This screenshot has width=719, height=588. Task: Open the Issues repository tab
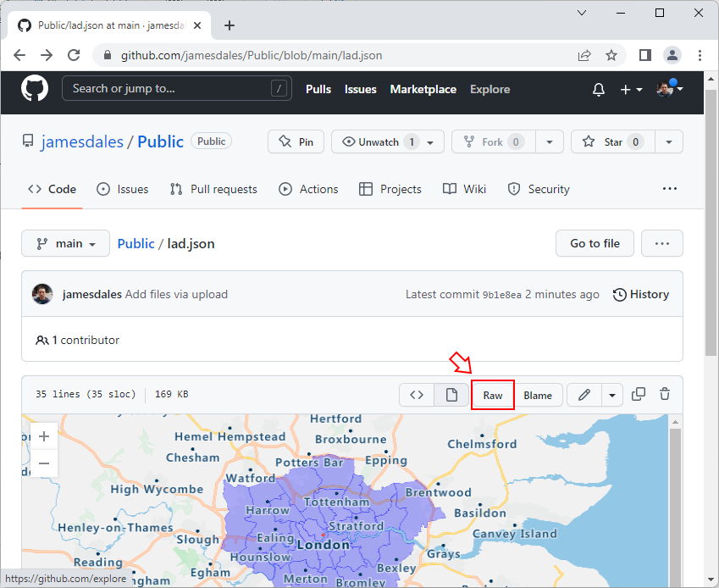123,189
